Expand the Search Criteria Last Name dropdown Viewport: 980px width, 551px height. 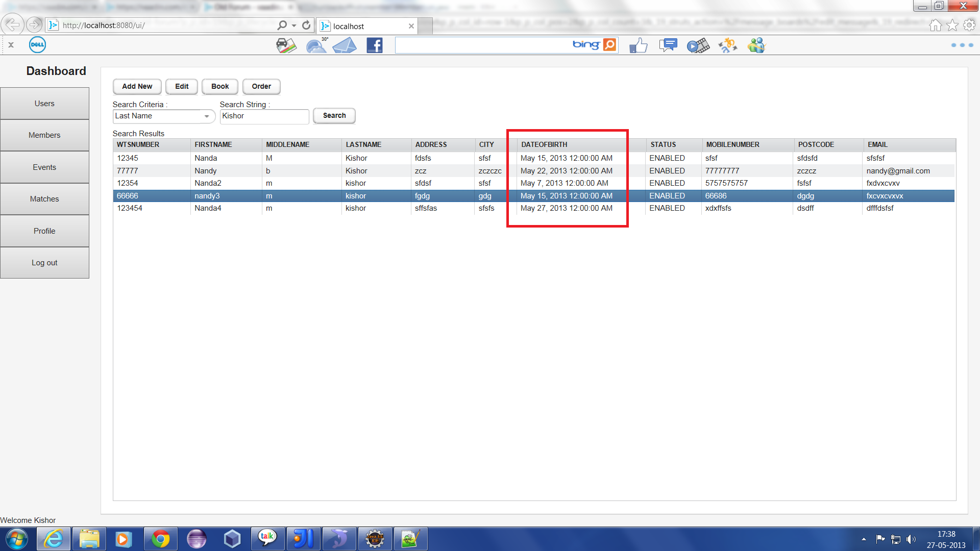pos(206,116)
